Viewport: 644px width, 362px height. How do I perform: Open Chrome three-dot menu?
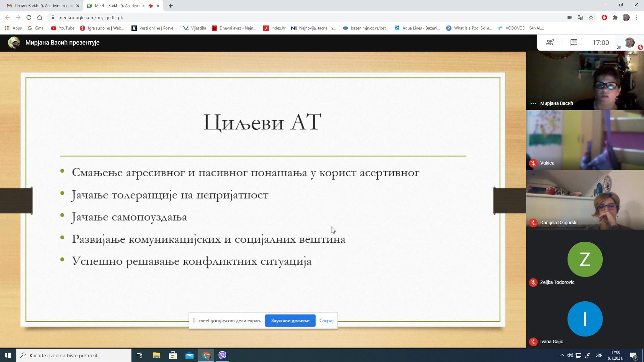click(x=637, y=17)
